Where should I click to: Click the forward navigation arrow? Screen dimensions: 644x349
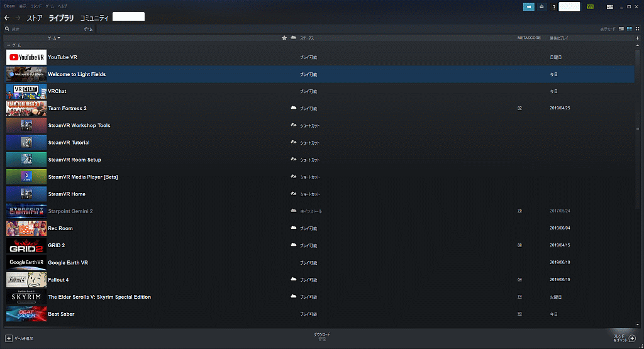[18, 18]
